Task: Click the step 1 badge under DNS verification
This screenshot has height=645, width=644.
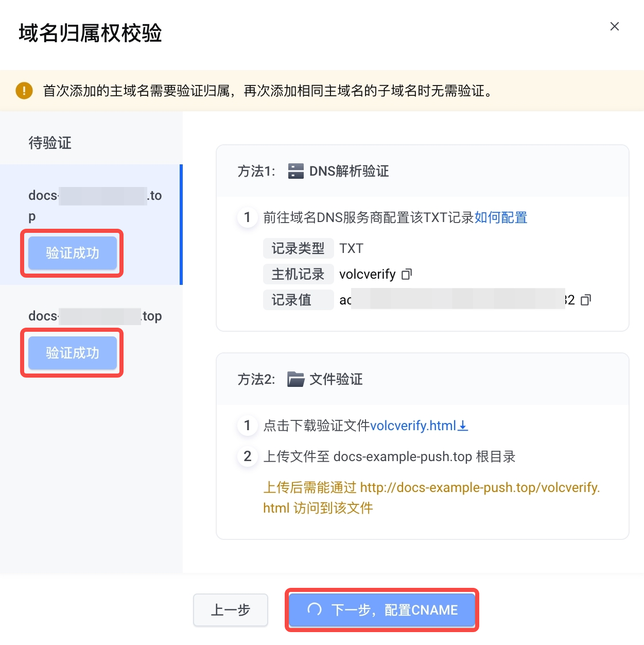Action: coord(247,217)
